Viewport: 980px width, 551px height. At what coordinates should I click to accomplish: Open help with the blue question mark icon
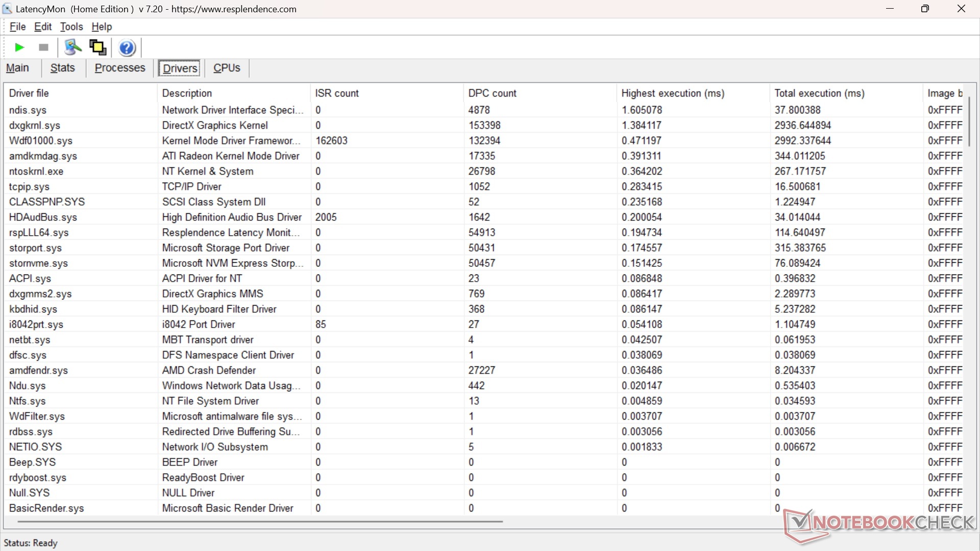coord(127,48)
